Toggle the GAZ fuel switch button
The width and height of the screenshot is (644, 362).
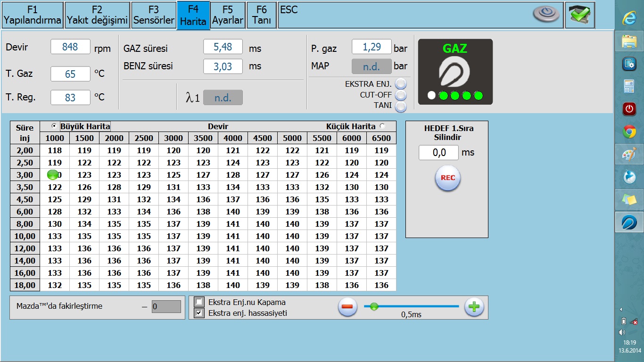point(455,72)
